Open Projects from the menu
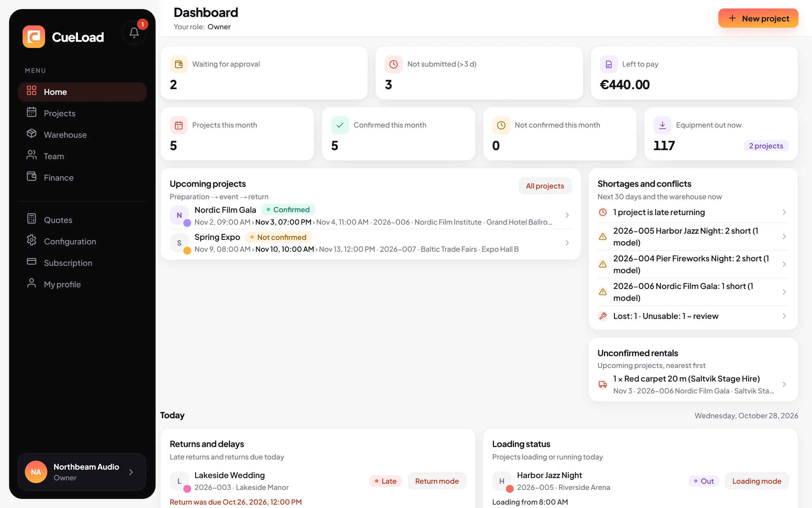Image resolution: width=812 pixels, height=508 pixels. [x=82, y=113]
